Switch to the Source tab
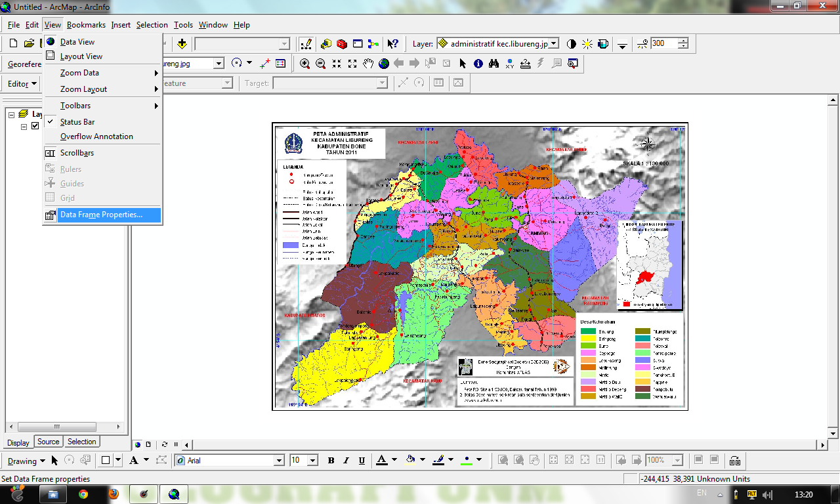This screenshot has width=840, height=504. (x=48, y=442)
